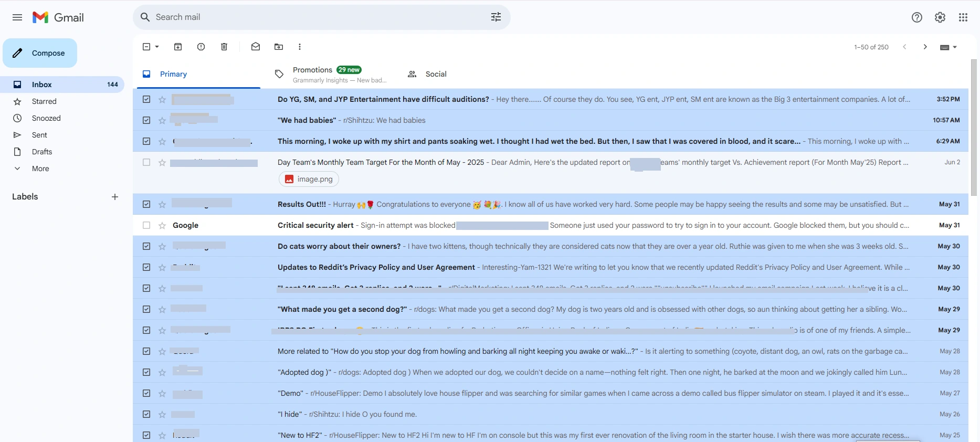Open the search options filter icon
Screen dimensions: 980x442
tap(496, 17)
